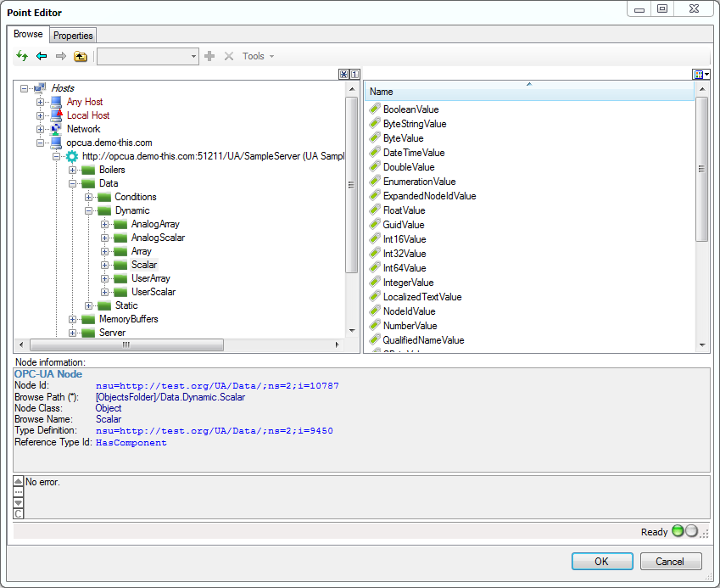Screen dimensions: 720x588
Task: Open the Tools dropdown menu
Action: point(258,56)
